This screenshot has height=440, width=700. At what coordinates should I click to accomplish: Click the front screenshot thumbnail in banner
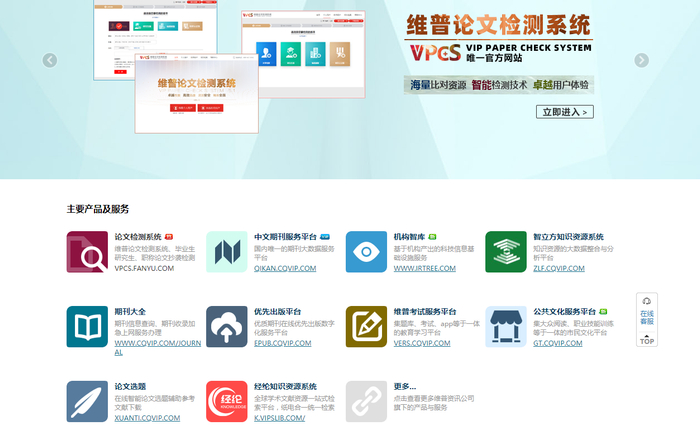pos(197,93)
